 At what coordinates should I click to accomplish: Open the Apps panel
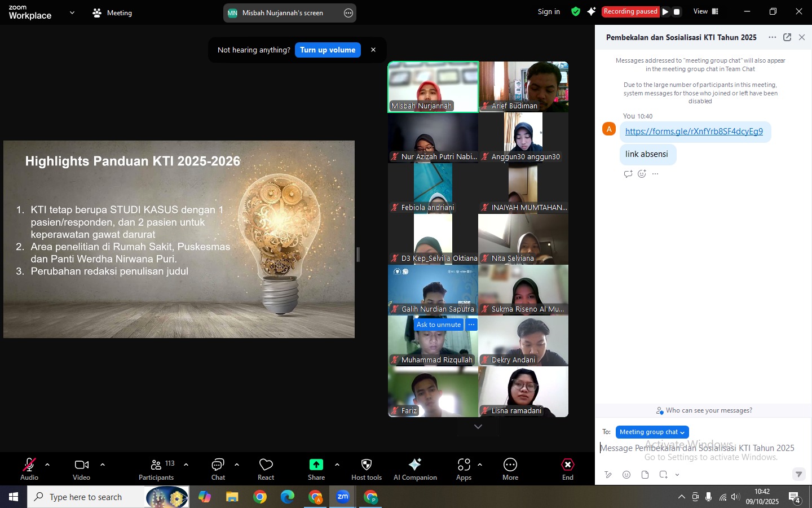[x=464, y=469]
